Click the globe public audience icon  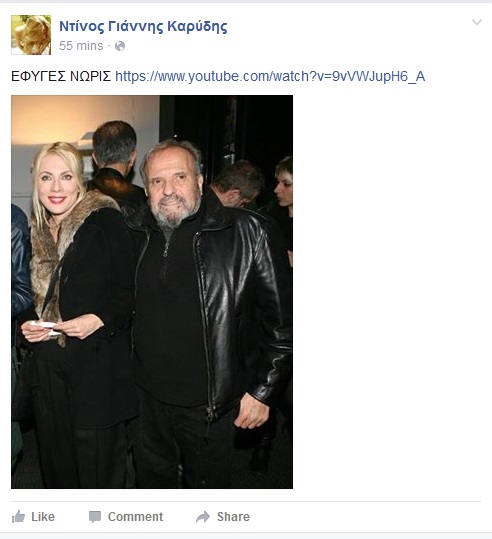coord(120,46)
